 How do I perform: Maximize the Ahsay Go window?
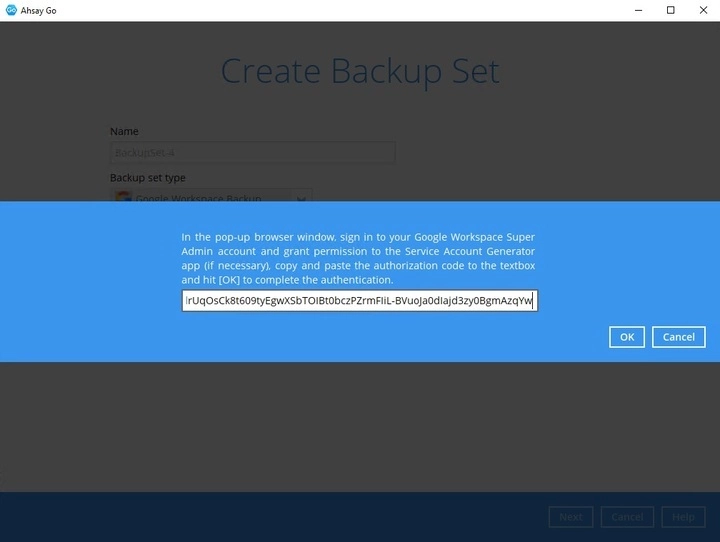[671, 10]
